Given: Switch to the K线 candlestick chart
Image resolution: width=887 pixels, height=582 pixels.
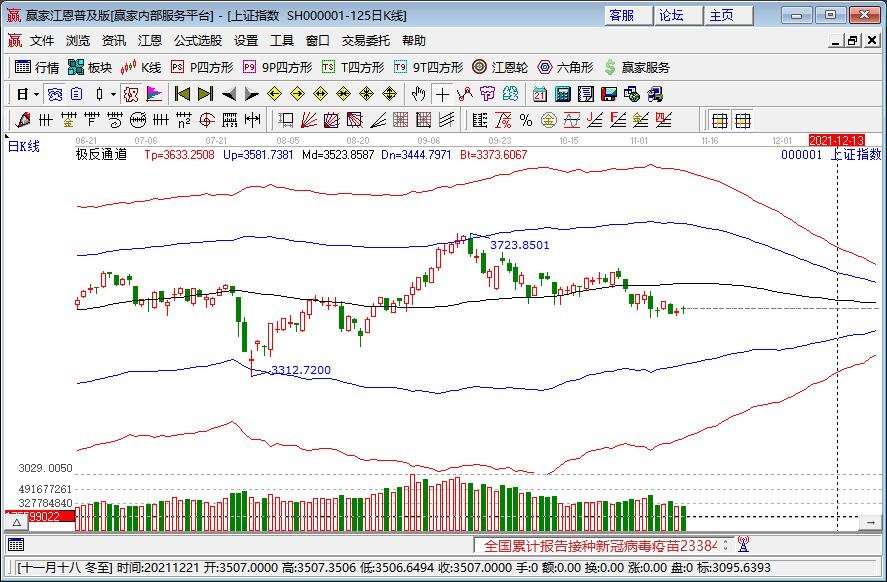Looking at the screenshot, I should [141, 67].
